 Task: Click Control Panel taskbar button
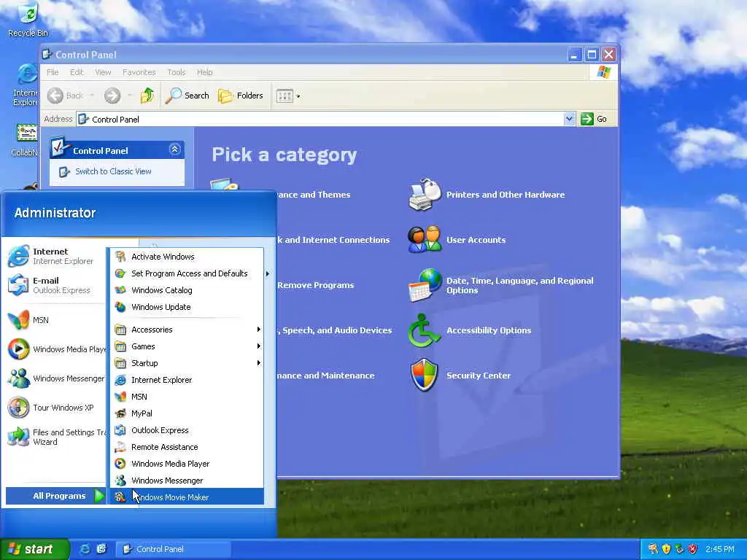(174, 549)
